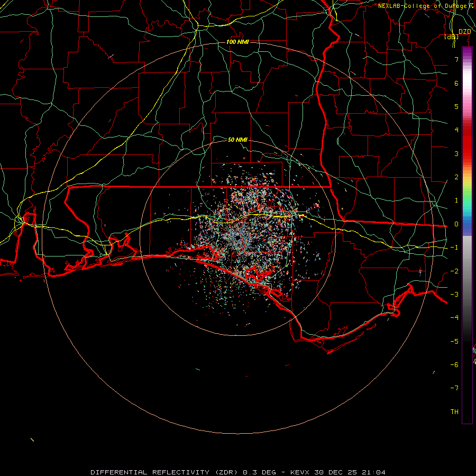The image size is (476, 476).
Task: Select the -6 dB value on the scale
Action: [454, 365]
